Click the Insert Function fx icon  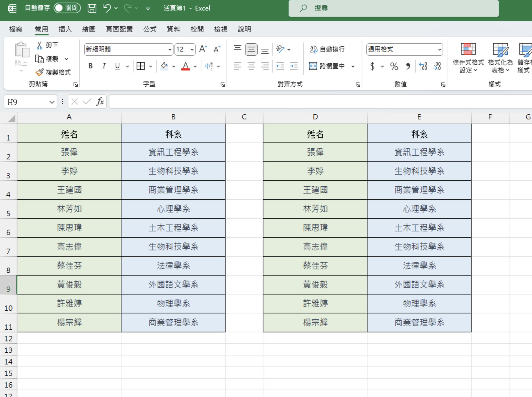point(100,102)
